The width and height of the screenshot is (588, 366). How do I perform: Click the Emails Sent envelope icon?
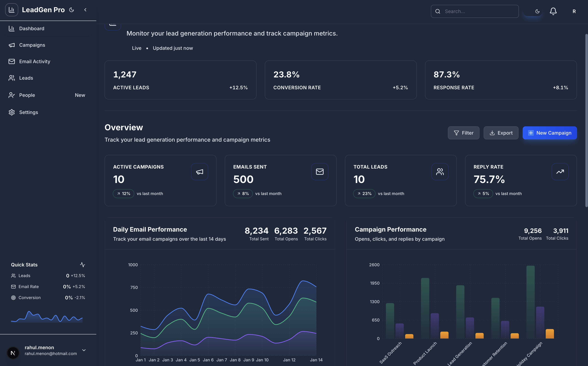(320, 172)
